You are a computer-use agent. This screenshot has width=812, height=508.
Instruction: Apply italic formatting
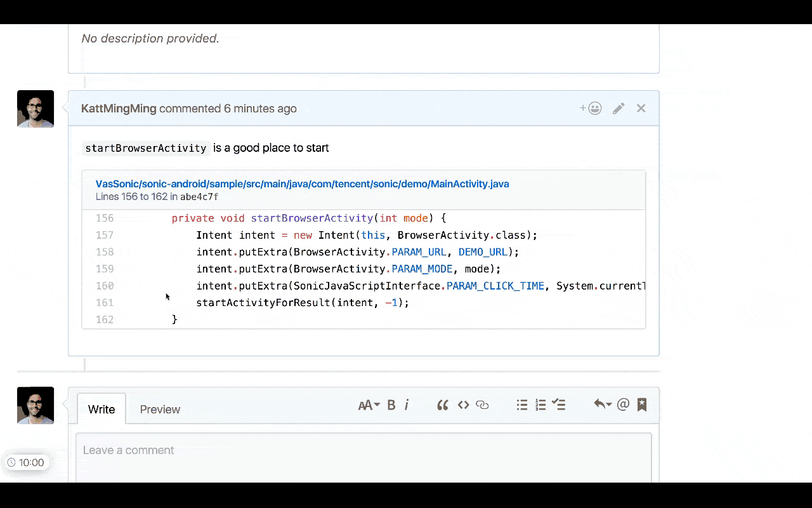pyautogui.click(x=407, y=404)
